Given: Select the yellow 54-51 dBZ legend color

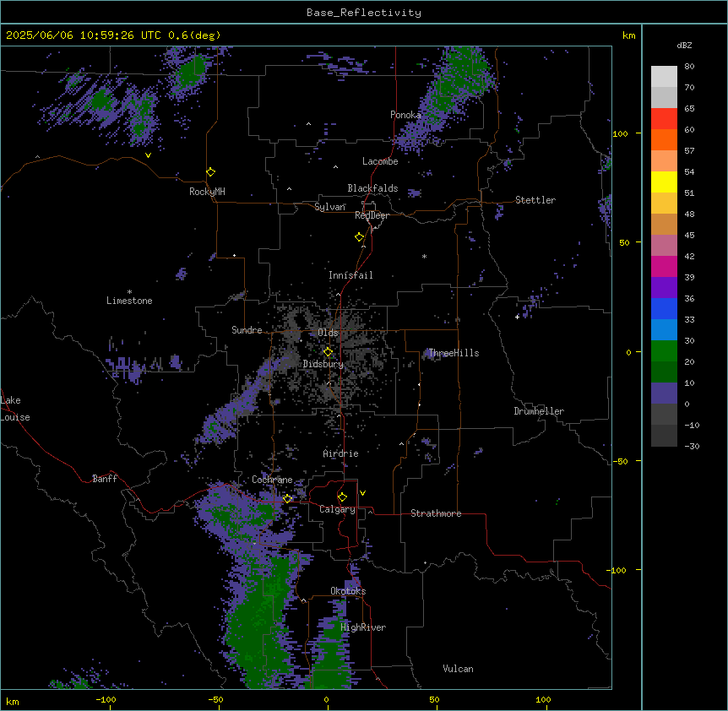Looking at the screenshot, I should [x=664, y=182].
